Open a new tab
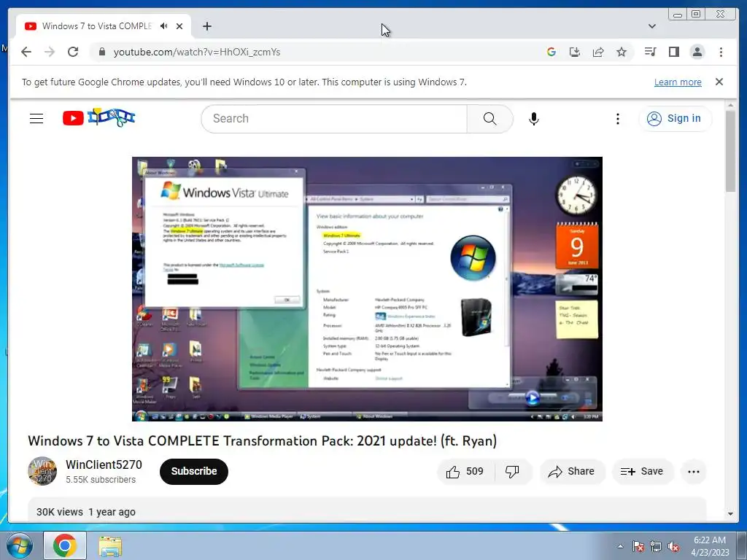Screen dimensions: 747x560 206,26
